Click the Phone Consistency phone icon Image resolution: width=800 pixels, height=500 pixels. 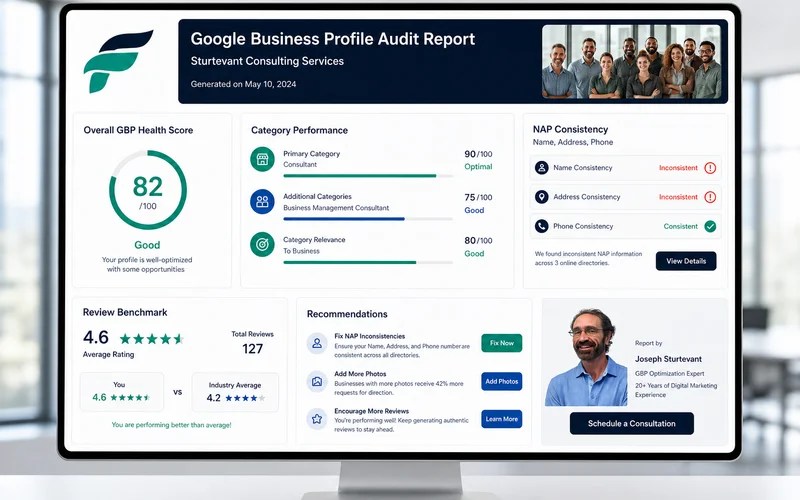coord(541,226)
